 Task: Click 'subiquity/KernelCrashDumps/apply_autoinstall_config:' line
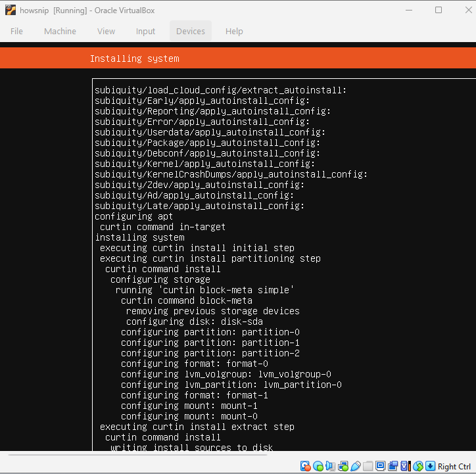pyautogui.click(x=231, y=174)
